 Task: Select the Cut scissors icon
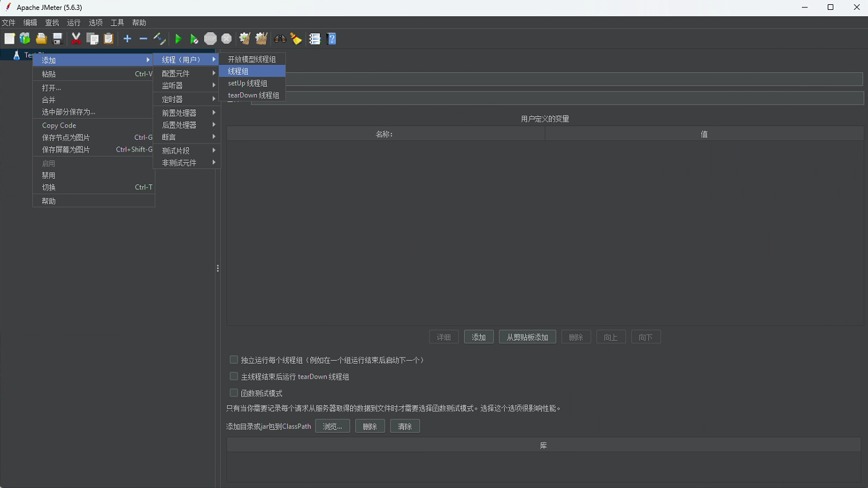[x=75, y=38]
